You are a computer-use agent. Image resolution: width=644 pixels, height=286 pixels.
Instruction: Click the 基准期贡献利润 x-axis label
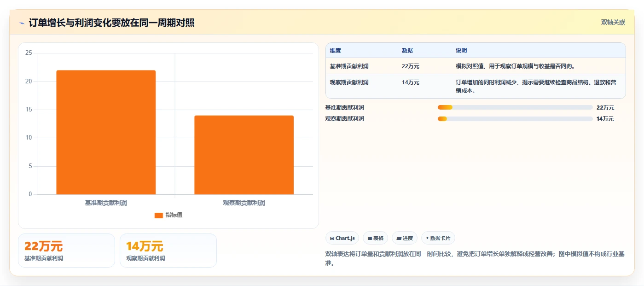pyautogui.click(x=106, y=203)
